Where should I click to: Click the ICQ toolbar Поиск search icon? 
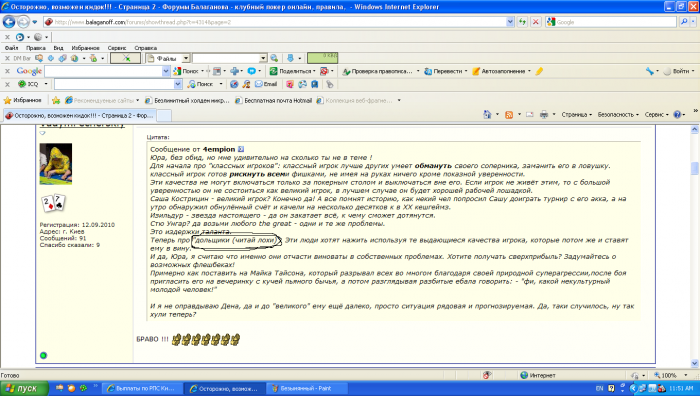pos(200,84)
